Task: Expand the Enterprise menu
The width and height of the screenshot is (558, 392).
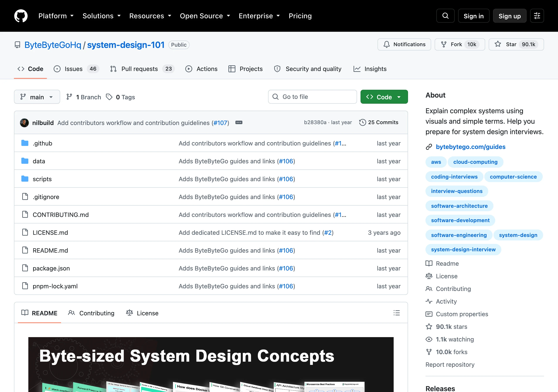Action: (x=259, y=16)
